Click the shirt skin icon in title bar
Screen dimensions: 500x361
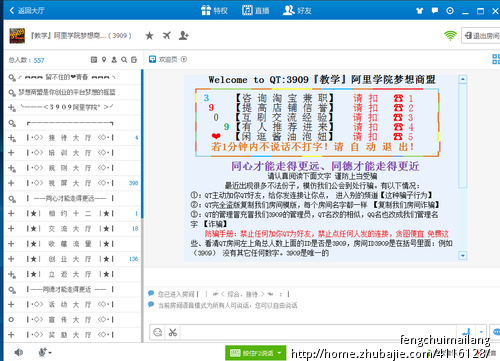click(x=420, y=11)
